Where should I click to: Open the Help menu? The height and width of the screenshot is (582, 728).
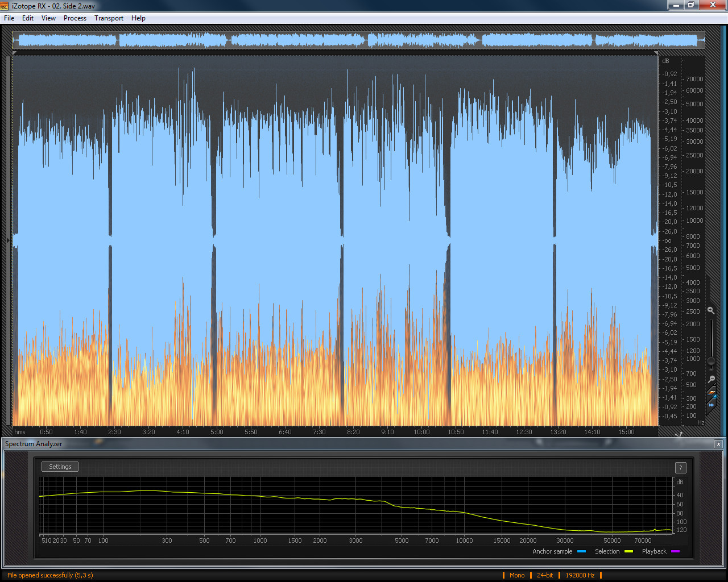pyautogui.click(x=138, y=18)
